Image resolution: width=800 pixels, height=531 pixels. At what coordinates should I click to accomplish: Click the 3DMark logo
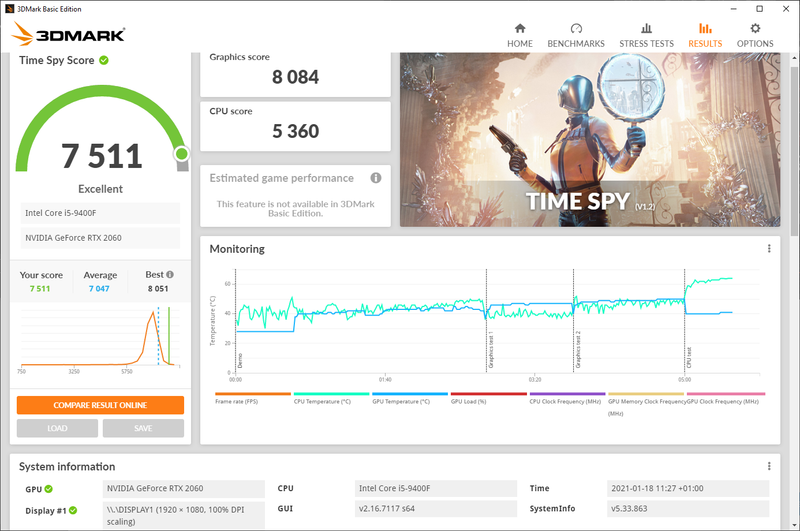coord(68,34)
